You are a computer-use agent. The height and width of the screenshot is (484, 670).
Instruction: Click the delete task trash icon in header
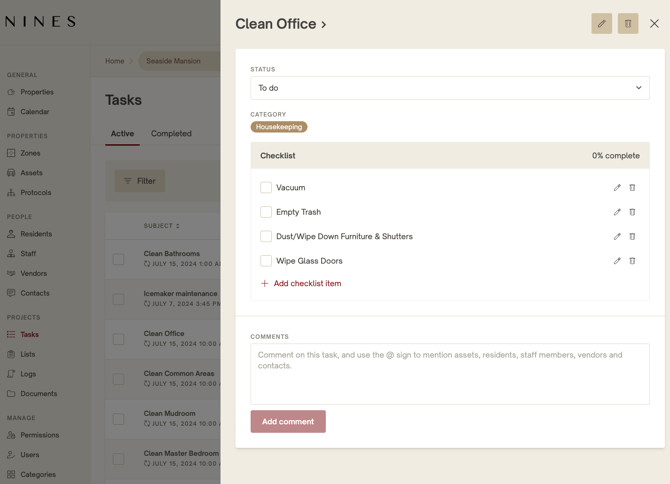point(628,23)
